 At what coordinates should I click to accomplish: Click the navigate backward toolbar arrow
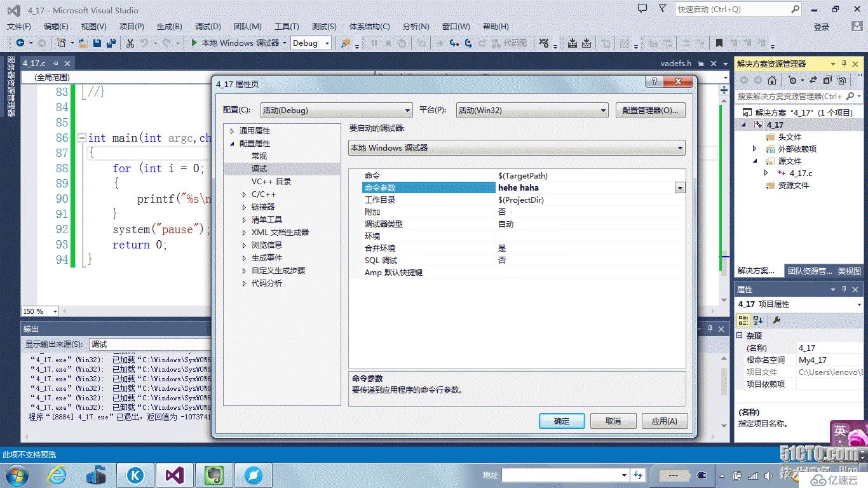pyautogui.click(x=20, y=43)
